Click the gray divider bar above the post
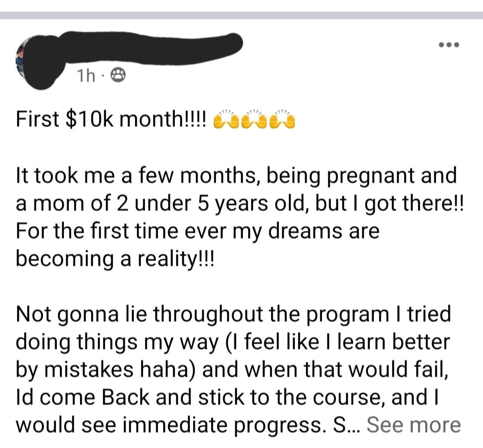This screenshot has height=448, width=483. click(241, 15)
